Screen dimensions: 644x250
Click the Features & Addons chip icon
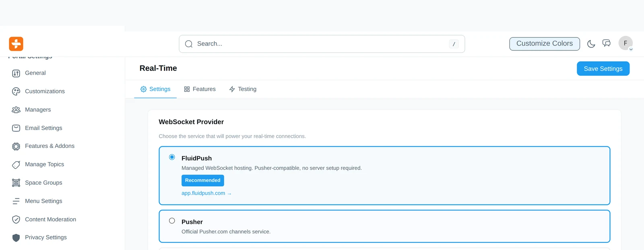tap(16, 146)
